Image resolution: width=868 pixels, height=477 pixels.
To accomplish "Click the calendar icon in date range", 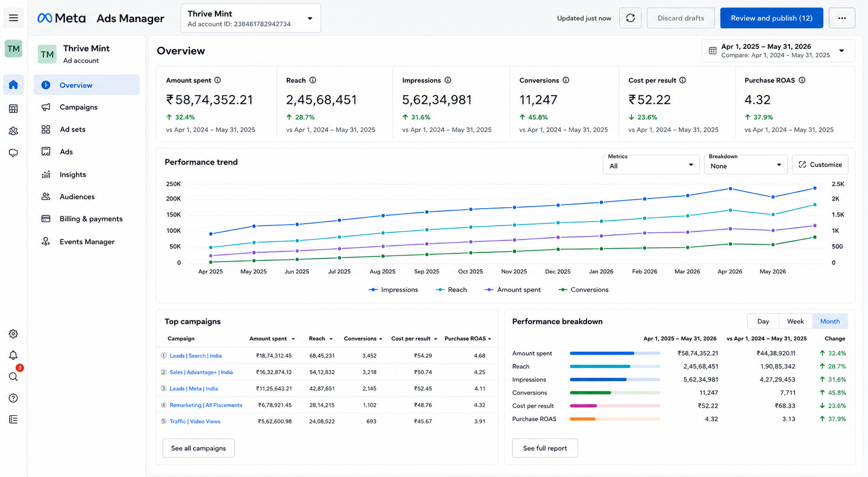I will (x=713, y=51).
